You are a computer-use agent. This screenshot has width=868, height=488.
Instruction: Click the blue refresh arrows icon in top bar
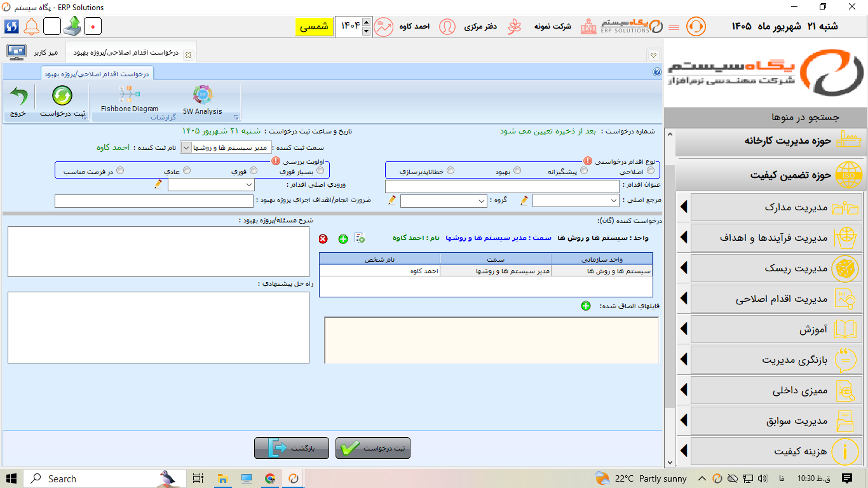[11, 27]
